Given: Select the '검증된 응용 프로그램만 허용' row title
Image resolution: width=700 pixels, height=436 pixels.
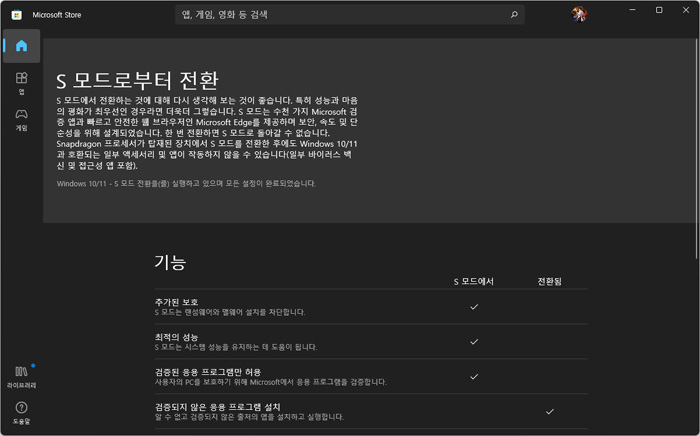Looking at the screenshot, I should (x=208, y=372).
